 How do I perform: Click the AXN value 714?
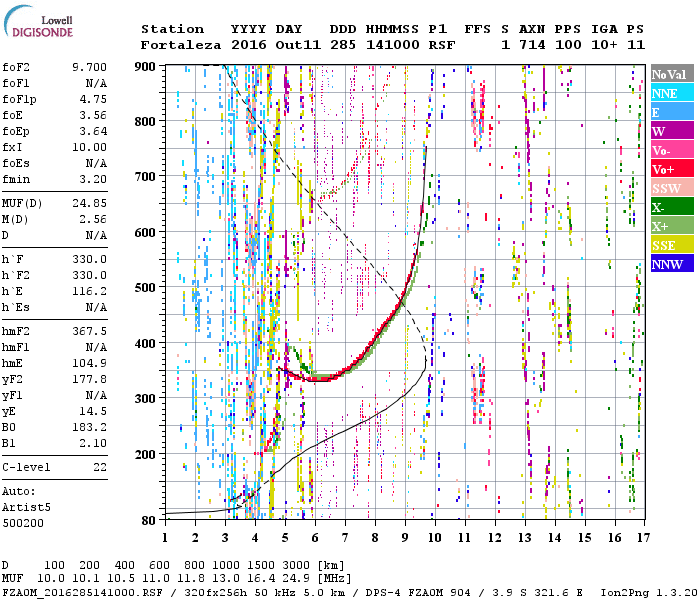532,45
